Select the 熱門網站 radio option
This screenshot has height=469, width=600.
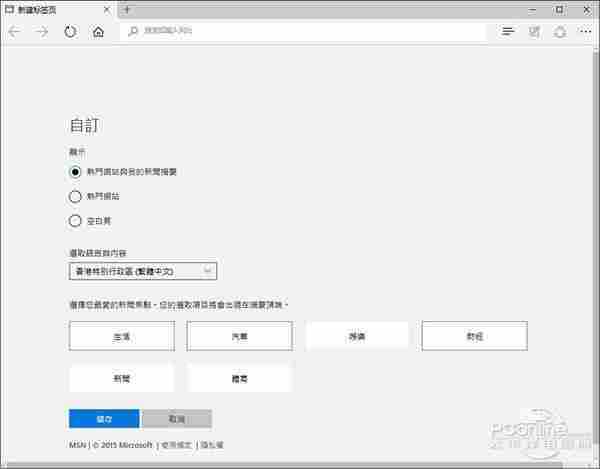pyautogui.click(x=75, y=196)
